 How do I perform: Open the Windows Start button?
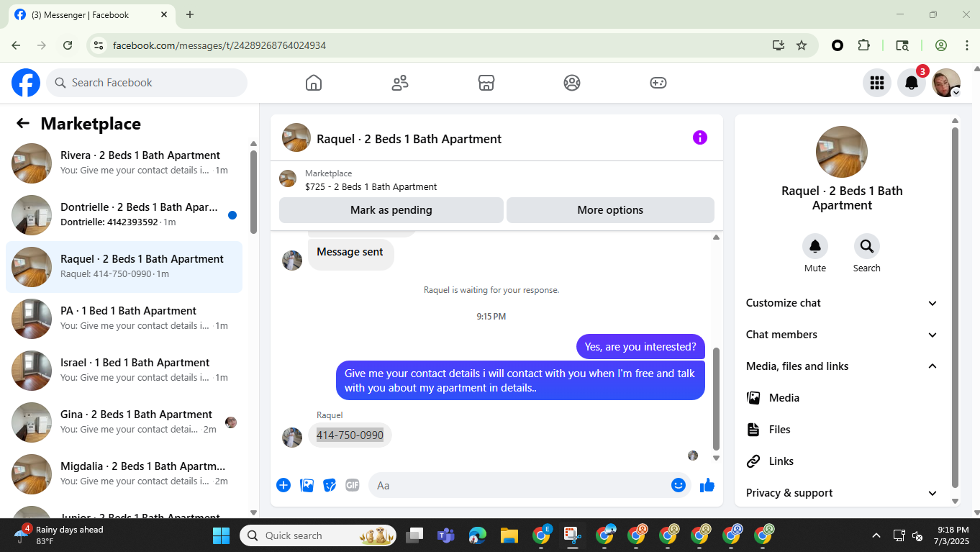221,535
